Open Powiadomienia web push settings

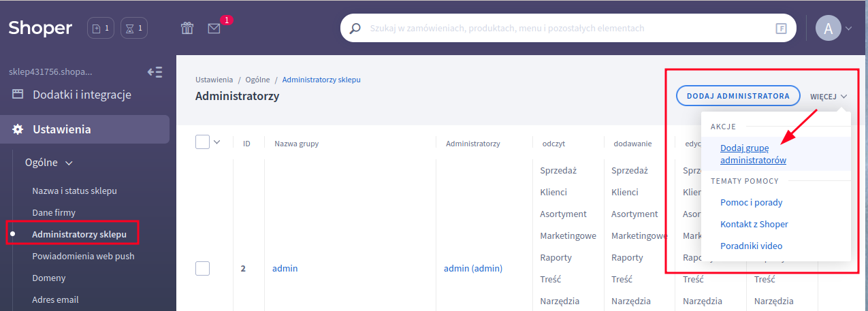click(83, 256)
